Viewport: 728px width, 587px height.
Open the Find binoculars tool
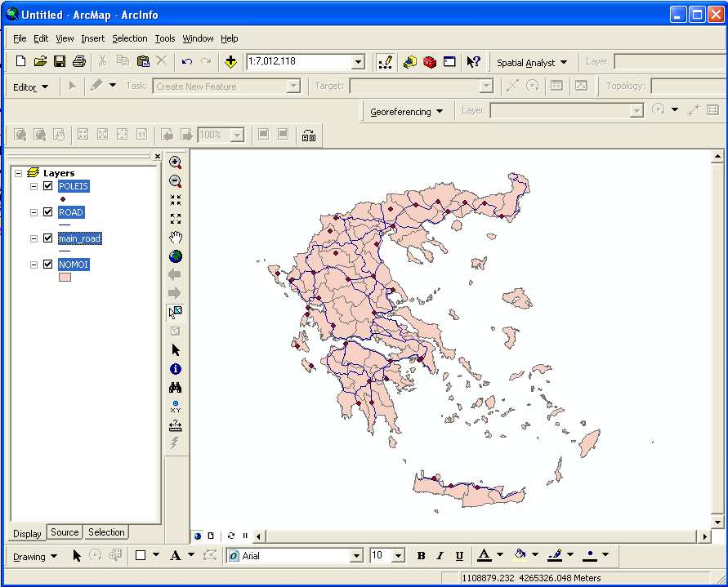176,388
